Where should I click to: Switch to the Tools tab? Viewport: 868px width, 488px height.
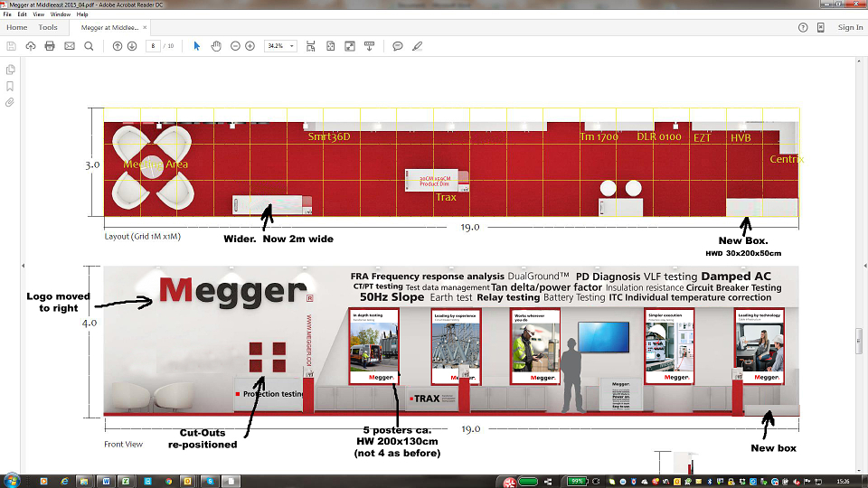coord(48,27)
